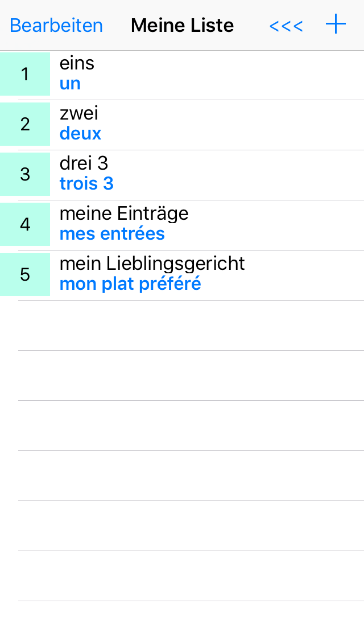Tap the plus icon to add entry
Screen dimensions: 364x624
click(336, 25)
